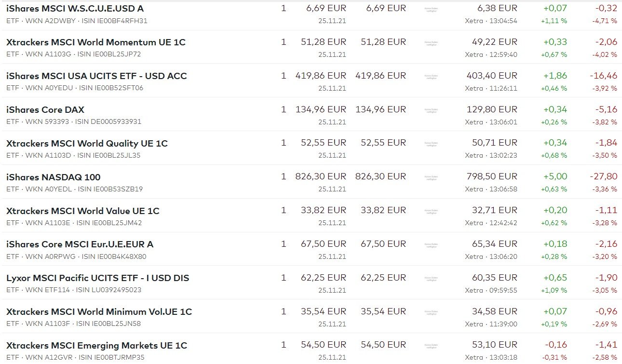Open Xtrackers MSCI World Momentum UE 1C
This screenshot has width=622, height=364.
click(96, 42)
